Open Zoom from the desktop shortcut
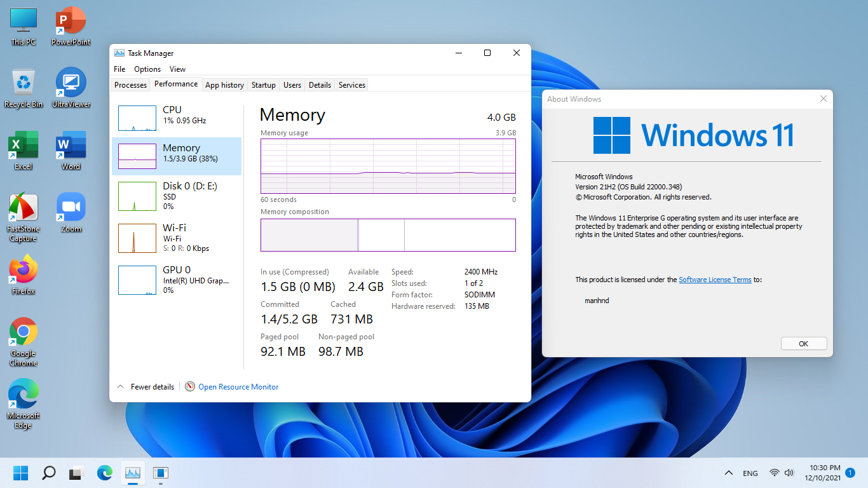The height and width of the screenshot is (488, 868). click(71, 213)
